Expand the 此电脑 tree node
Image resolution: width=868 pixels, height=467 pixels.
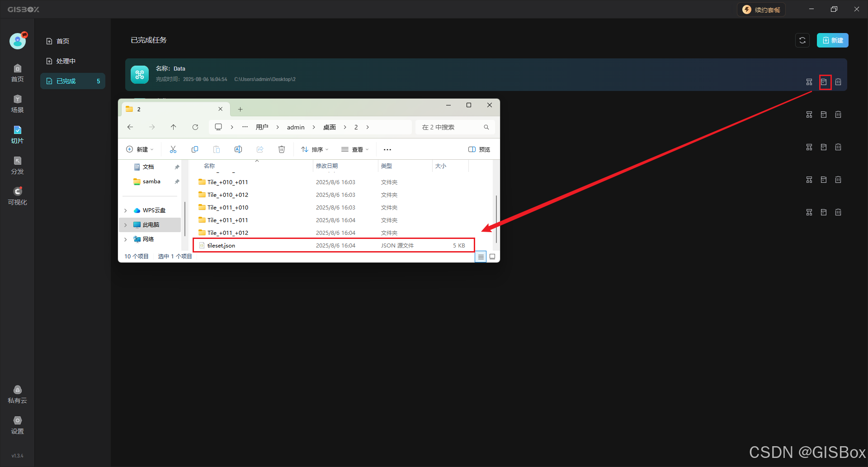click(x=126, y=225)
